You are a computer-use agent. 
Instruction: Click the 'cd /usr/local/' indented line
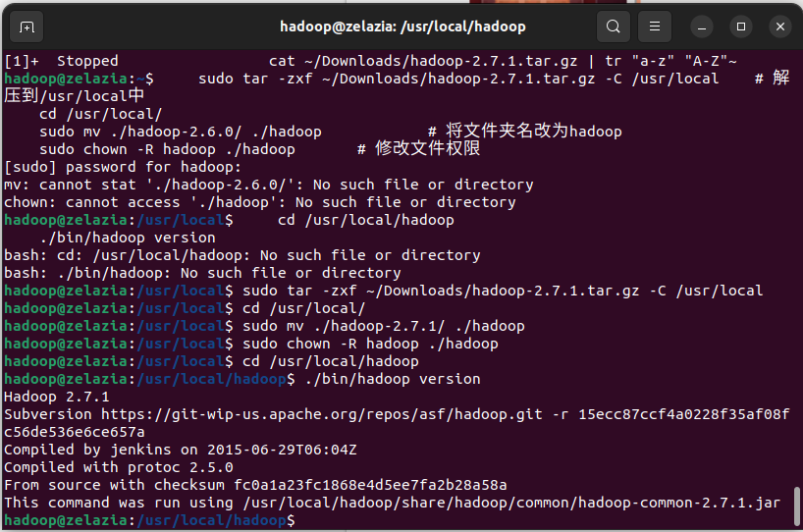coord(100,114)
